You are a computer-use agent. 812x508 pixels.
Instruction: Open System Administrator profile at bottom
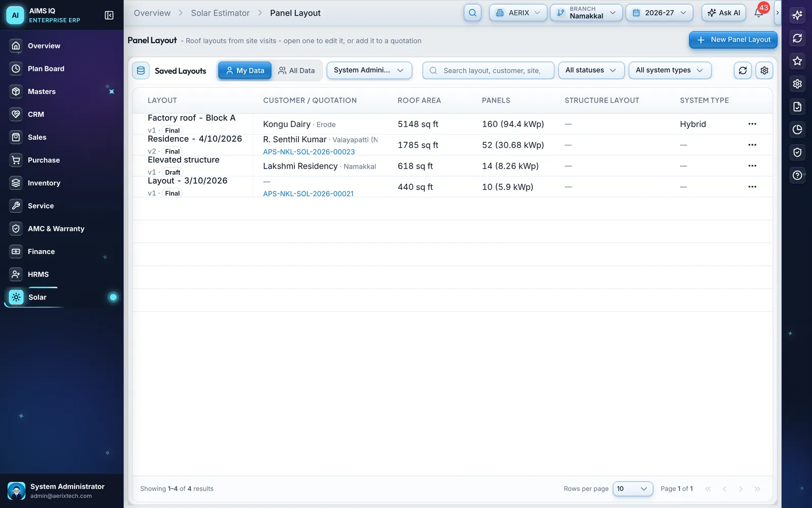coord(62,491)
